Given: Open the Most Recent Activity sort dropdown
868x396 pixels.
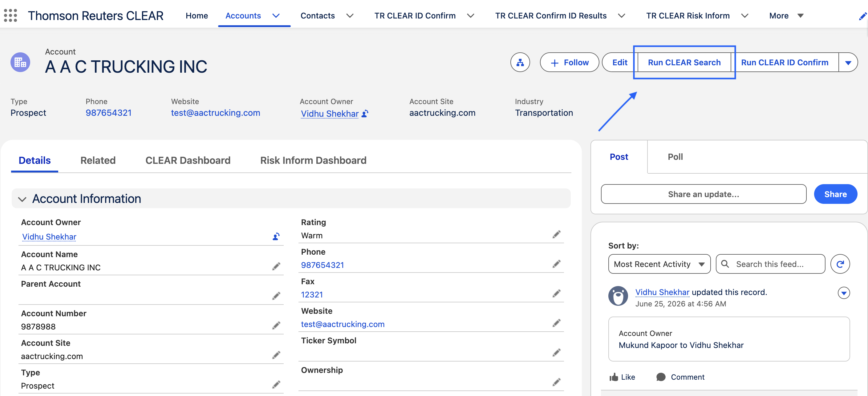Looking at the screenshot, I should tap(659, 264).
